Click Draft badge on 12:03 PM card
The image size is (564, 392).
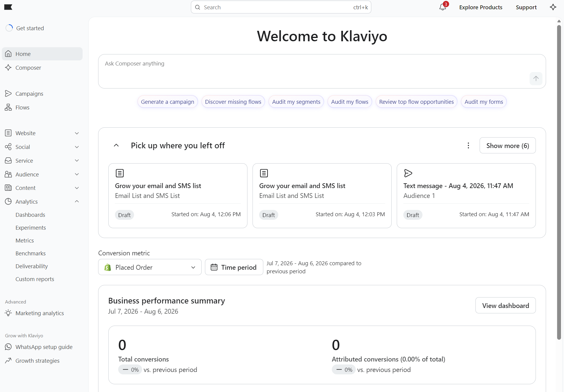point(268,215)
